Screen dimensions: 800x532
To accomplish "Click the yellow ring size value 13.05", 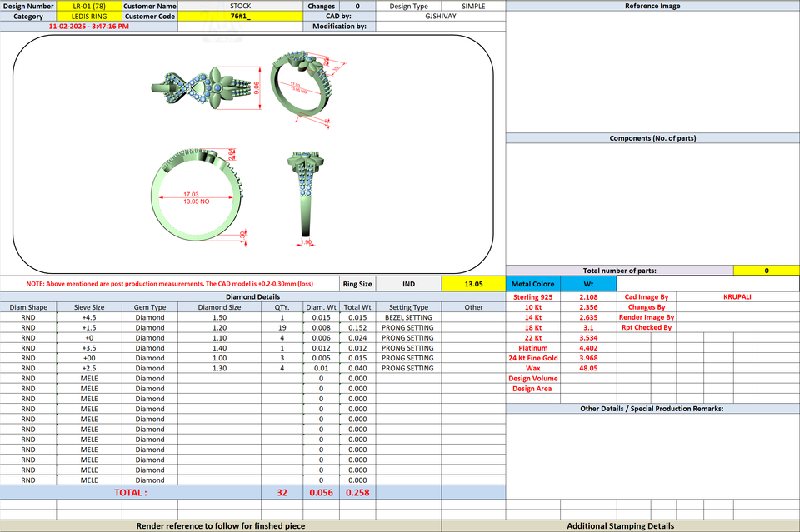I will [x=473, y=284].
